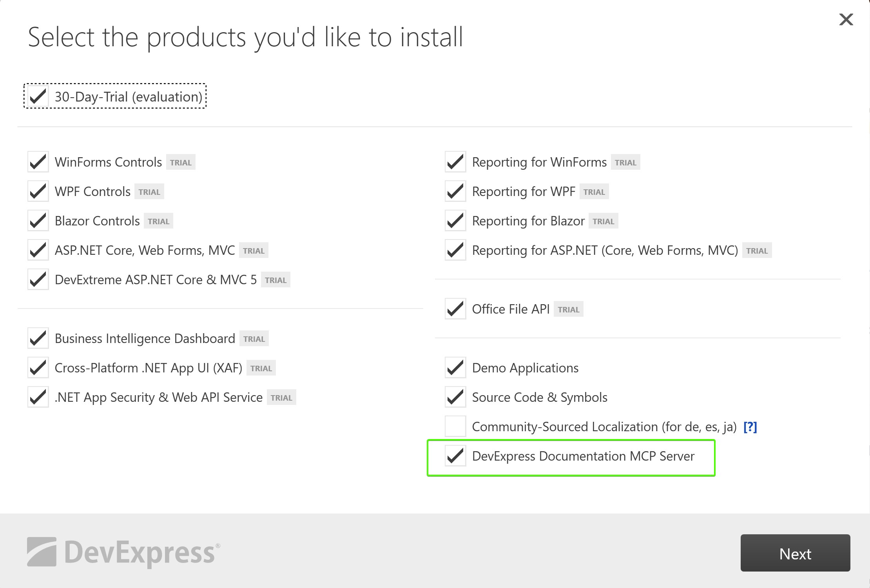
Task: Close the installer dialog with X
Action: click(x=846, y=19)
